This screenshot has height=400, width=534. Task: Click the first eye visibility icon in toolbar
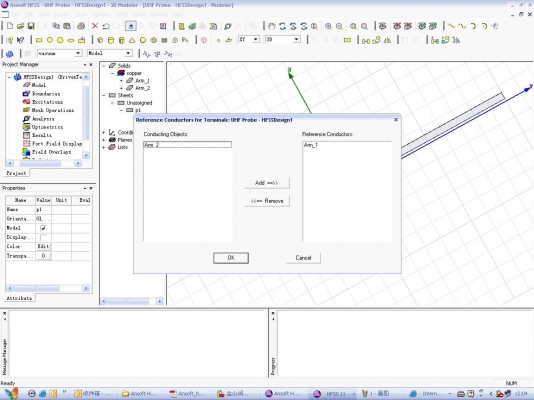pyautogui.click(x=382, y=26)
